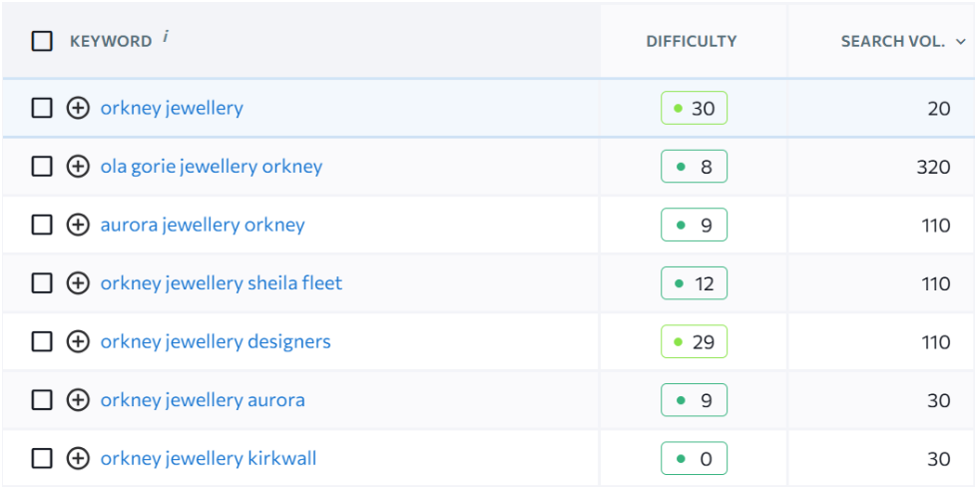Click the plus icon beside orkney jewellery
The height and width of the screenshot is (491, 980).
point(78,108)
